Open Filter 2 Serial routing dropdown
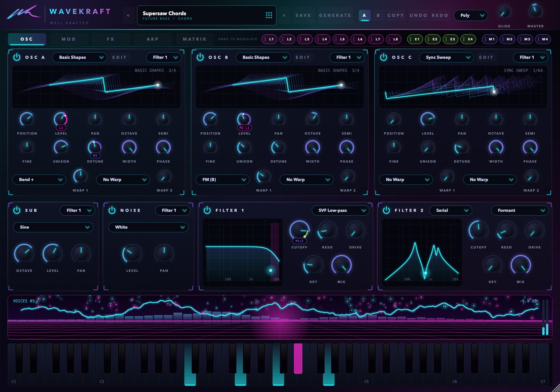Screen dimensions: 560x392 (451, 210)
